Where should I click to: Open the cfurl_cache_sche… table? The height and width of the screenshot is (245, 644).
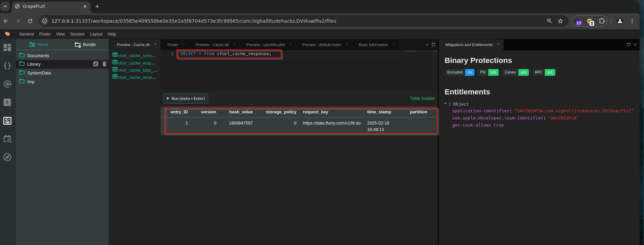134,55
